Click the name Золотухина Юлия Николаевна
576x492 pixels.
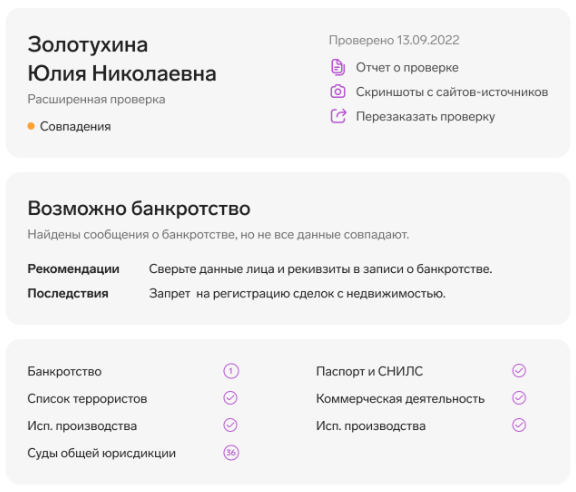tap(122, 59)
